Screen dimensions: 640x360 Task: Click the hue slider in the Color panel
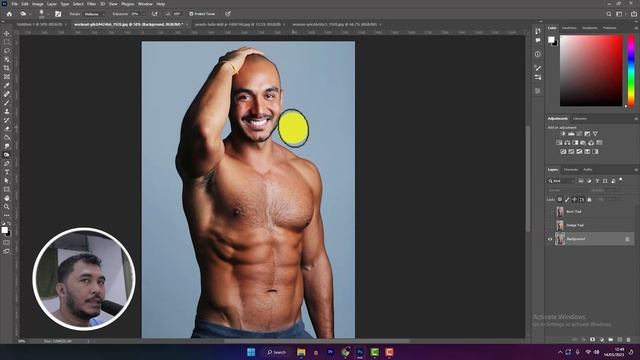pos(631,71)
